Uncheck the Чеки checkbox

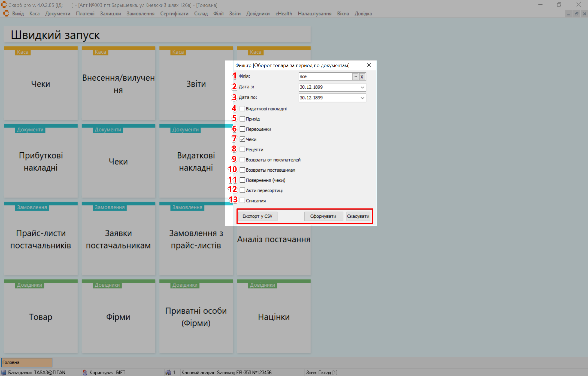tap(242, 139)
